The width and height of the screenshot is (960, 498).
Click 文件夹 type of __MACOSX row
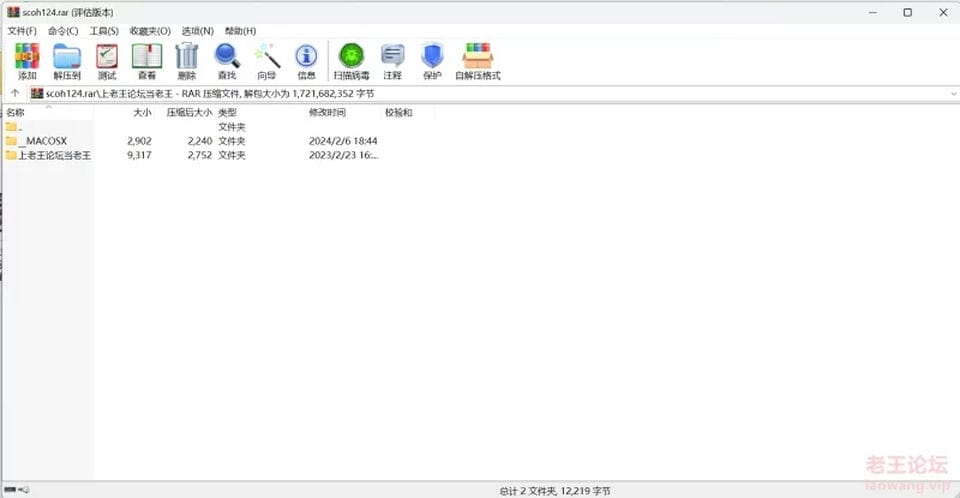point(232,141)
